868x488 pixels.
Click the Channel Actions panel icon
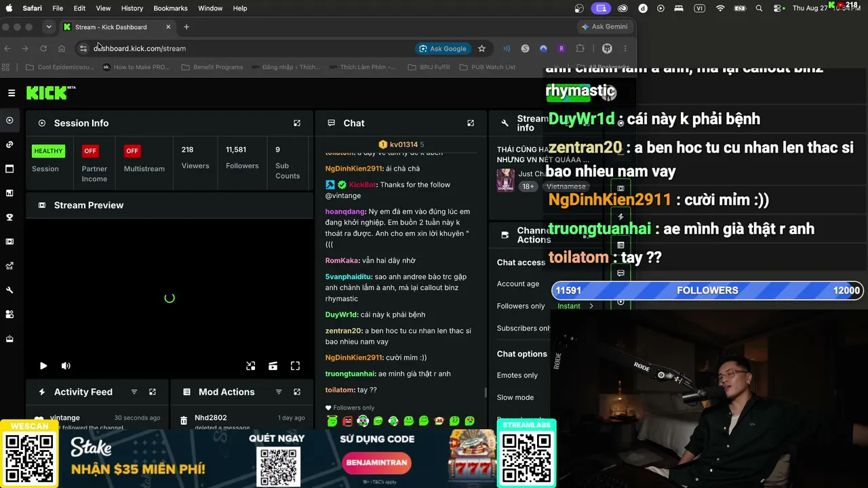[505, 235]
